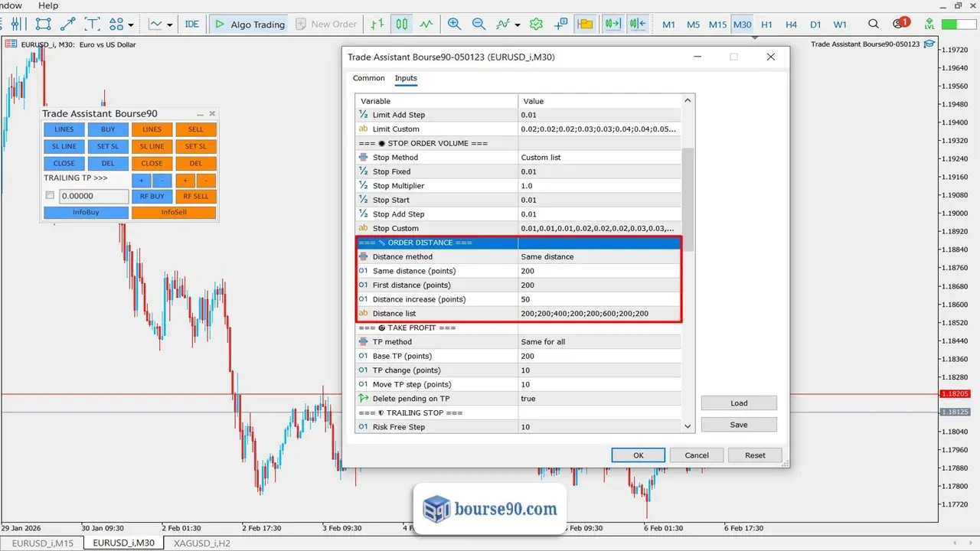Open the indicators list dropdown arrow
This screenshot has height=551, width=980.
pos(518,24)
